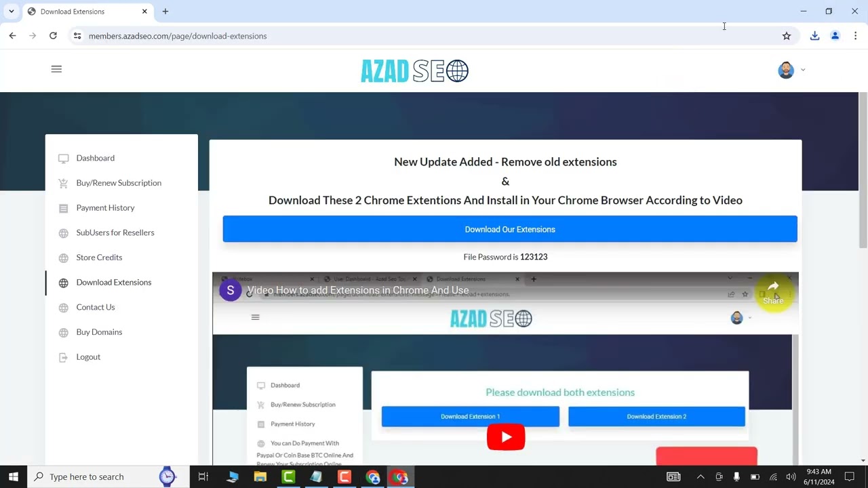Image resolution: width=868 pixels, height=488 pixels.
Task: Open Buy Domains in the sidebar
Action: [x=99, y=332]
